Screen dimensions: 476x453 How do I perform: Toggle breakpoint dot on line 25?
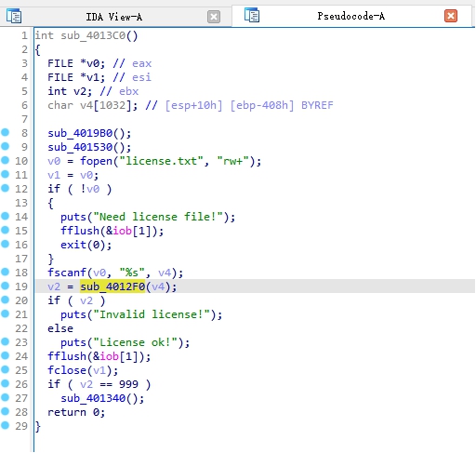6,369
